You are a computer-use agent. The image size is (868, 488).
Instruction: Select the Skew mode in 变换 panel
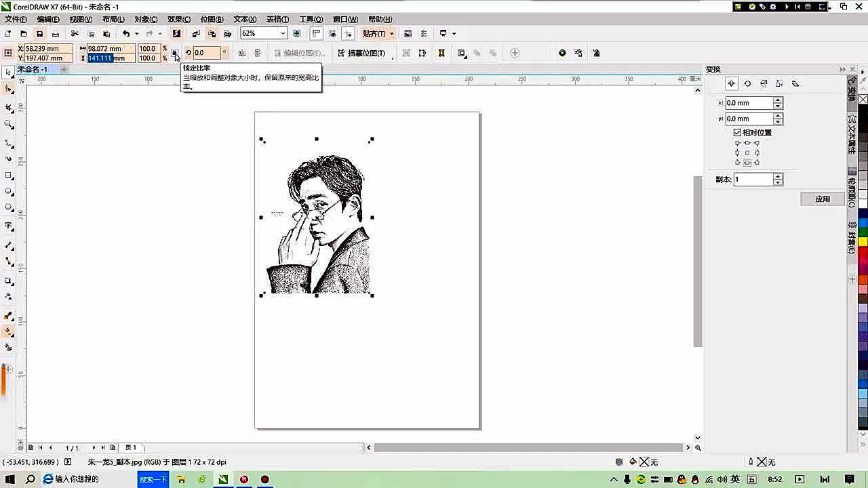pyautogui.click(x=795, y=83)
